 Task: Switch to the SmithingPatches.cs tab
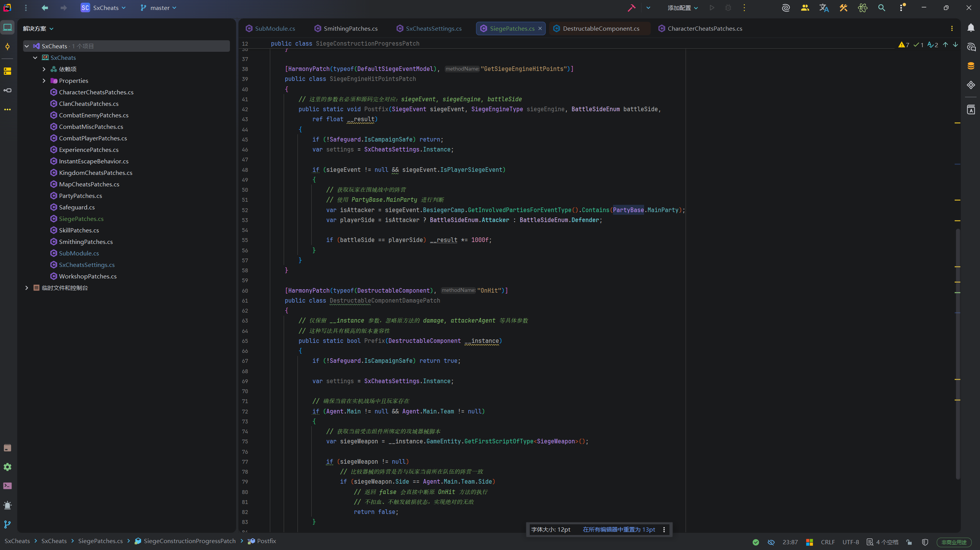coord(350,28)
